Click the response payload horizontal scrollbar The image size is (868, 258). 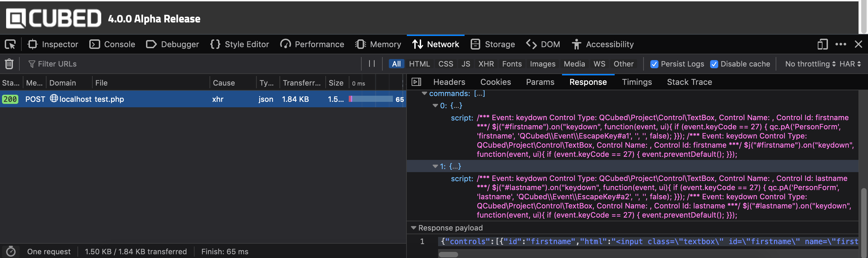(x=448, y=254)
